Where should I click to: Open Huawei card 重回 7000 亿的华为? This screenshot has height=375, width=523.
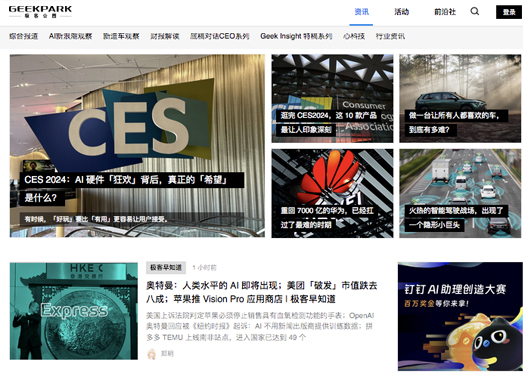coord(332,193)
